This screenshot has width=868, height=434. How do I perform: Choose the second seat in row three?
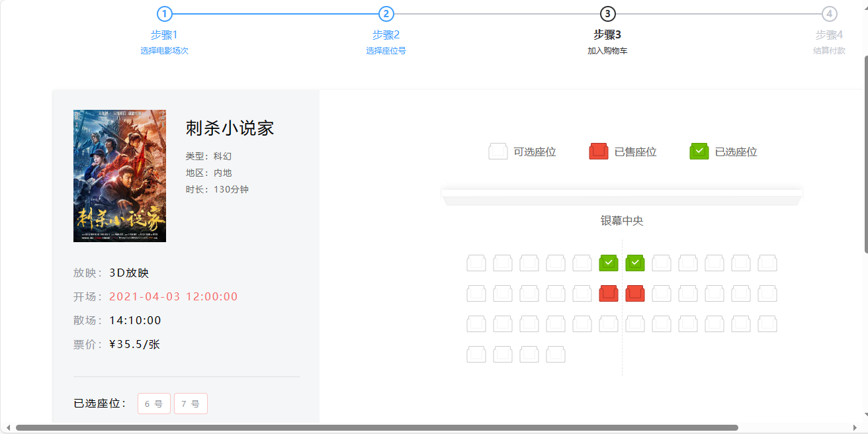click(x=503, y=324)
